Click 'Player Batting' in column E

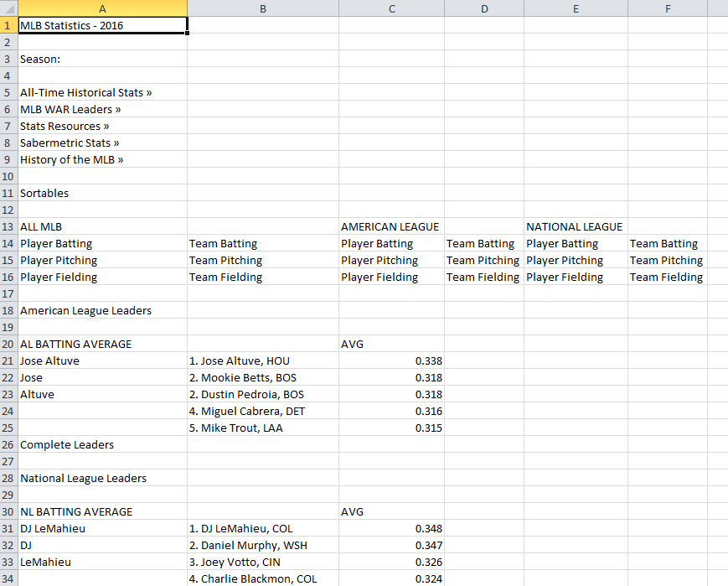pyautogui.click(x=576, y=243)
